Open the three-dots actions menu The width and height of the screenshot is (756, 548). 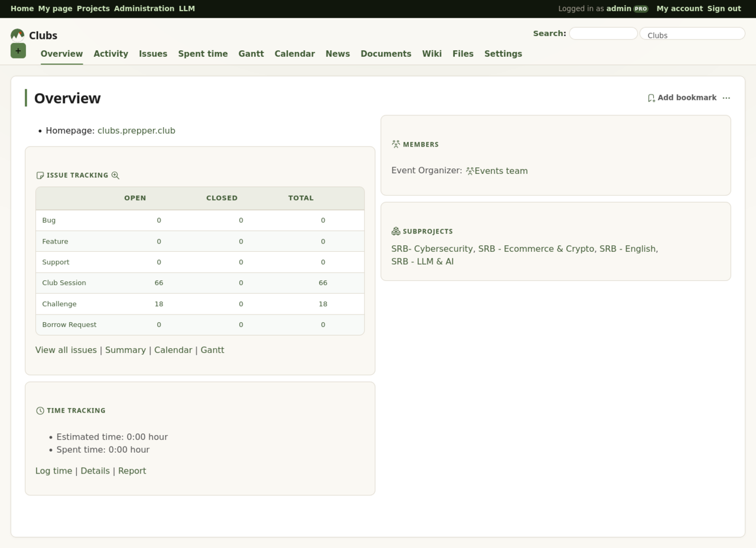coord(726,98)
